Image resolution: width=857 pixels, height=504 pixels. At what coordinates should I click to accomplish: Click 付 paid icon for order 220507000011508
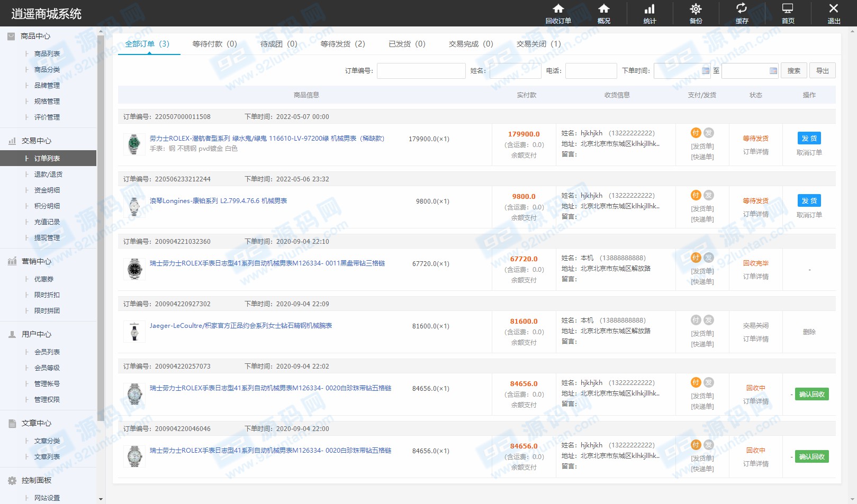(x=696, y=133)
